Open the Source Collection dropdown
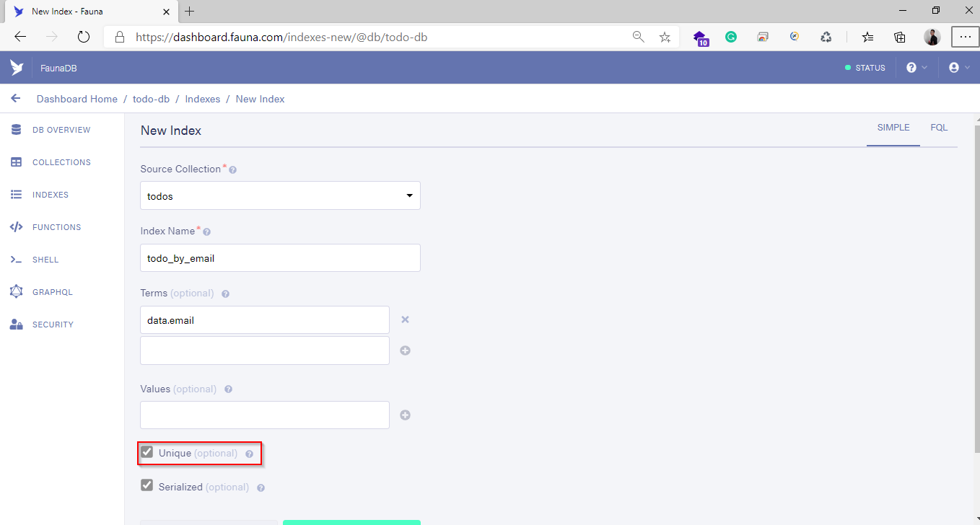Viewport: 980px width, 525px height. tap(280, 195)
